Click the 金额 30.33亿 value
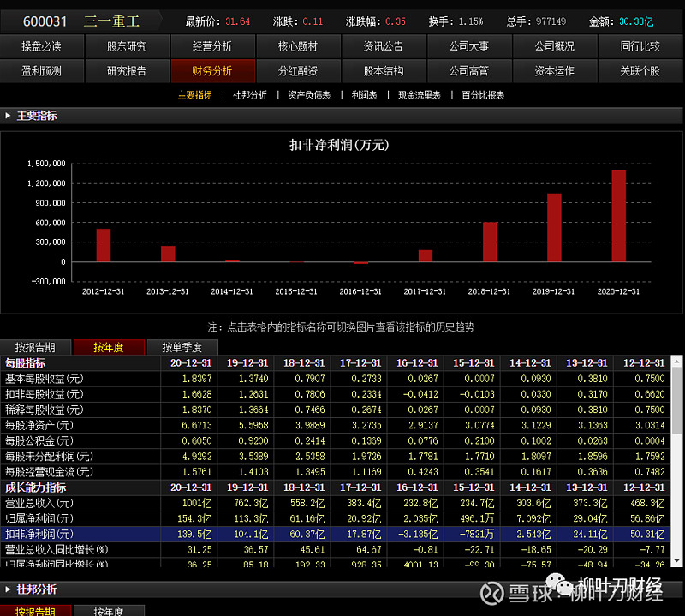Viewport: 685px width, 616px height. tap(636, 21)
